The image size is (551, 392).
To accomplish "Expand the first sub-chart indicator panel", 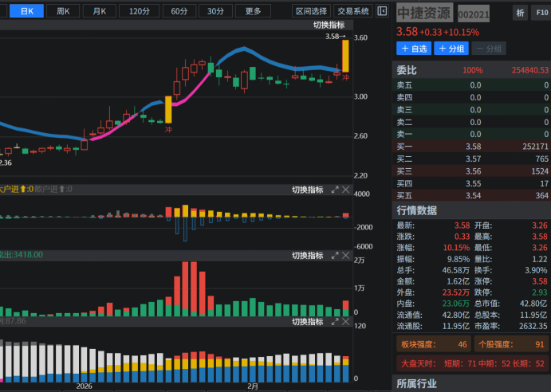I will pyautogui.click(x=333, y=190).
